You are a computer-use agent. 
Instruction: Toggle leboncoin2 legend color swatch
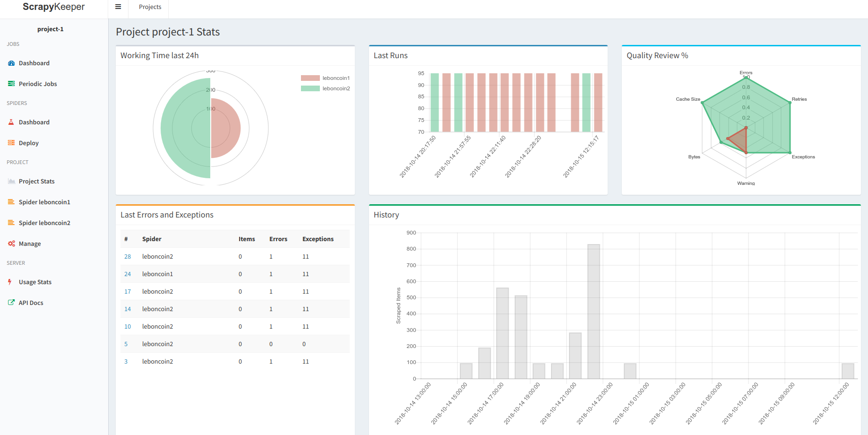click(310, 88)
